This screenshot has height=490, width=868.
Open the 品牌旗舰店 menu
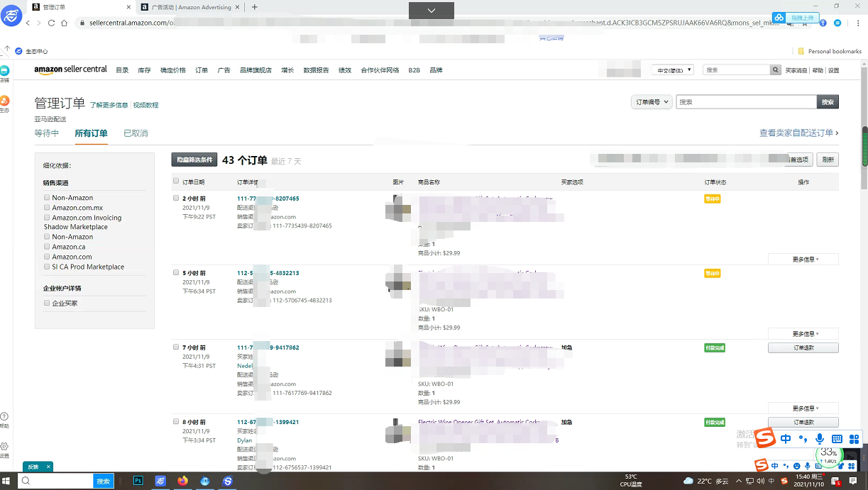coord(256,70)
